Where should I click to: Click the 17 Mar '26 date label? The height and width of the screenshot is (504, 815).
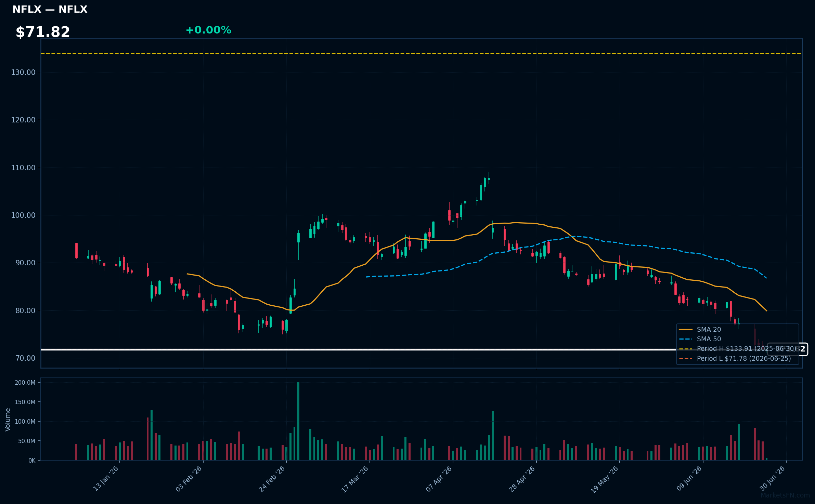[355, 479]
